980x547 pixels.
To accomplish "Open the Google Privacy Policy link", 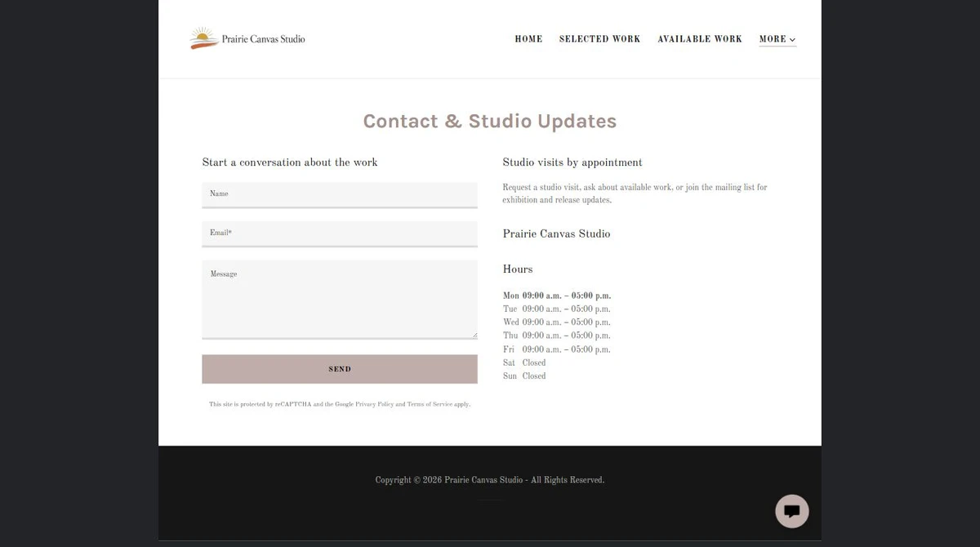I will (x=374, y=404).
